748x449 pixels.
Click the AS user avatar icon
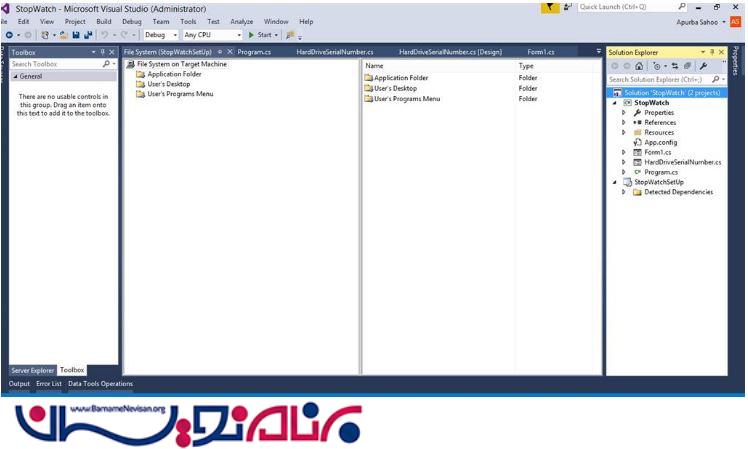[735, 22]
